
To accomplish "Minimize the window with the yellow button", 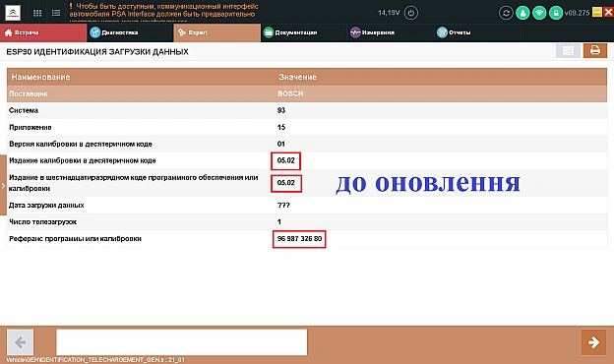I will [x=596, y=12].
